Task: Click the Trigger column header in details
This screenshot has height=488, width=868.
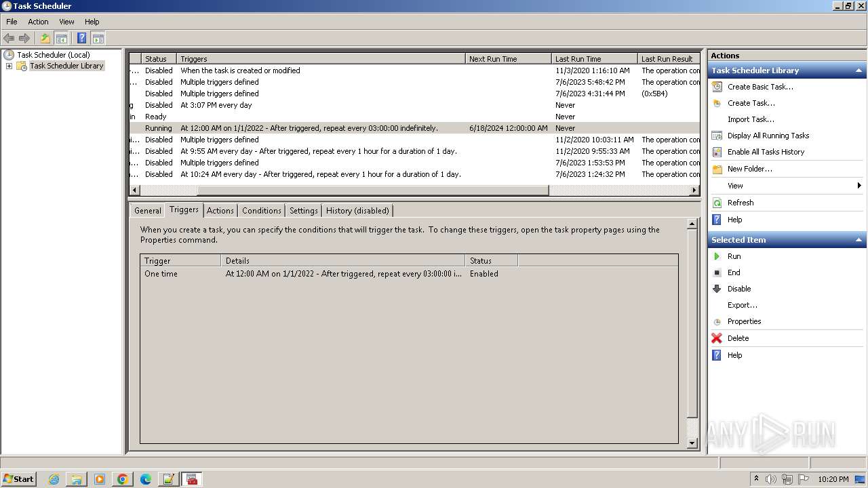Action: (180, 260)
